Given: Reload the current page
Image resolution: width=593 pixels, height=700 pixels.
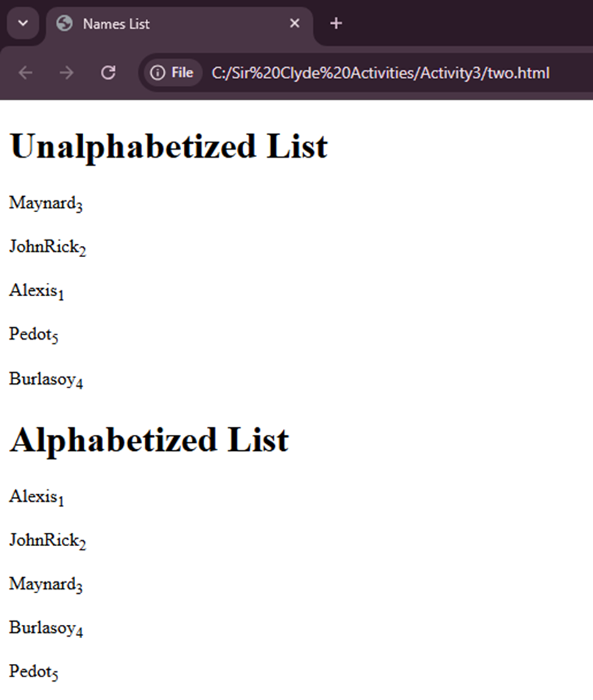Looking at the screenshot, I should point(108,73).
